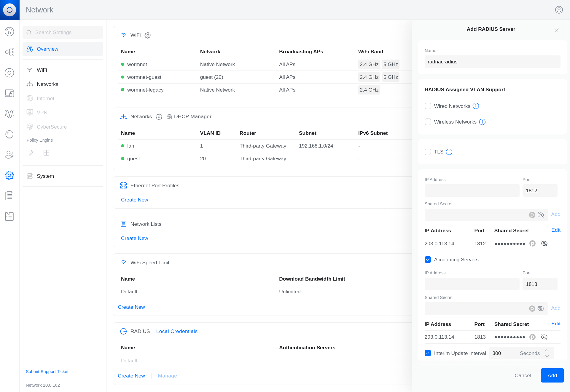
Task: Open the user account profile icon
Action: [x=559, y=10]
